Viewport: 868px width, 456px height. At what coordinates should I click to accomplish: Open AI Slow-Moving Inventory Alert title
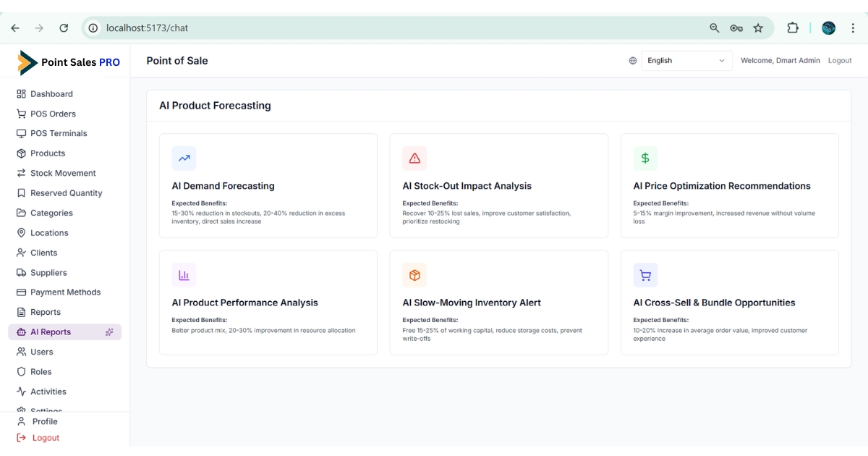tap(472, 303)
